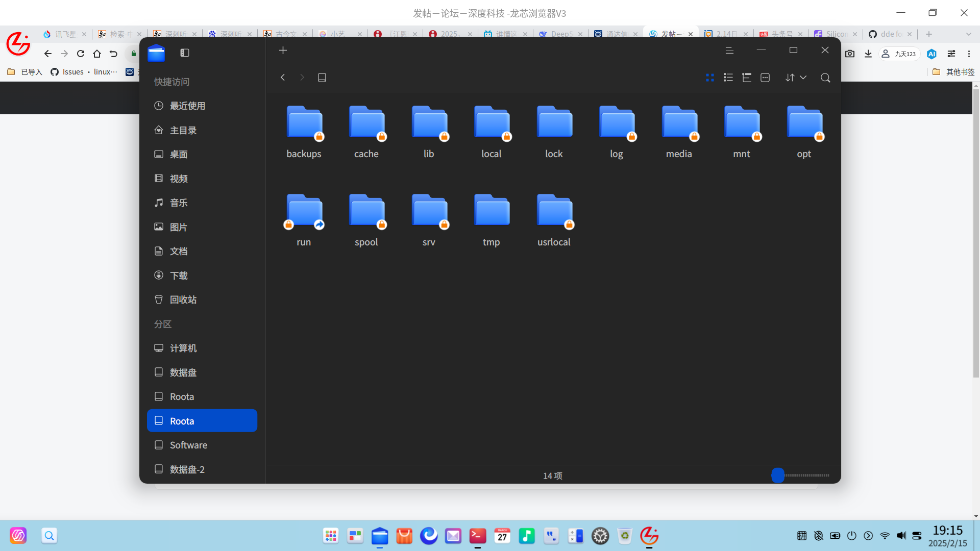The image size is (980, 551).
Task: Select 数据盘-2 partition in sidebar
Action: click(202, 469)
